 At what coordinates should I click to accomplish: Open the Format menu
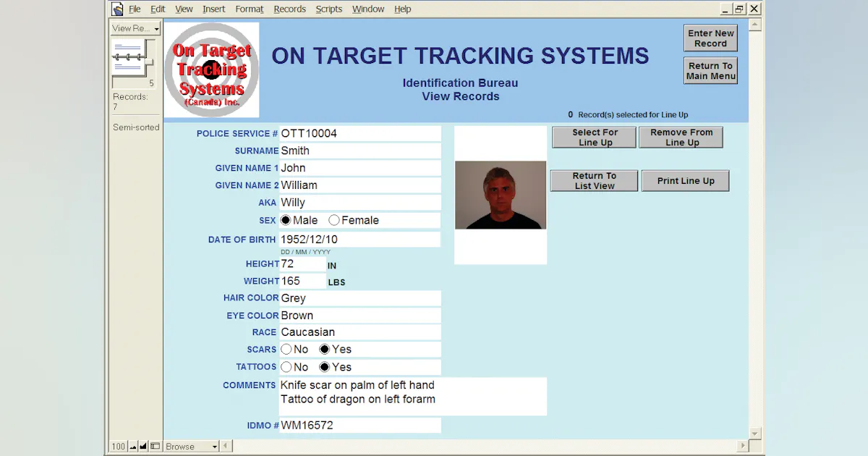click(x=250, y=9)
